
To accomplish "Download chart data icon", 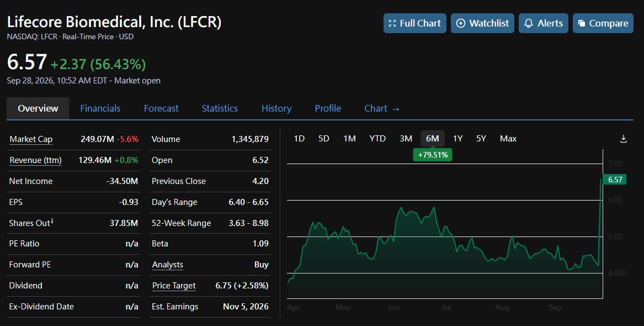I will tap(624, 139).
